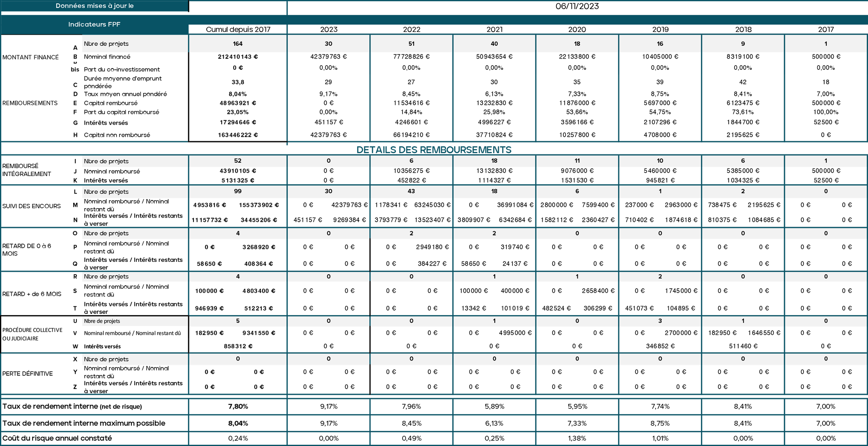The width and height of the screenshot is (868, 446).
Task: Click the 'Part du co-investissement' row label
Action: [122, 69]
